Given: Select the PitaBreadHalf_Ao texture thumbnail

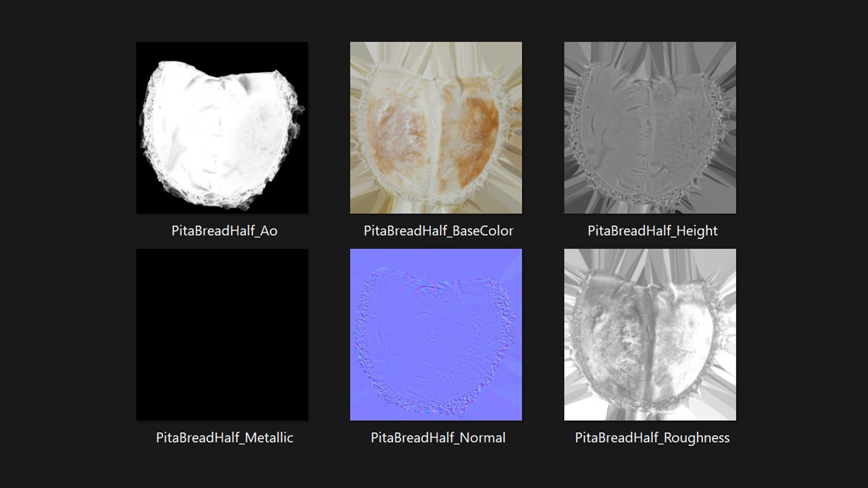Looking at the screenshot, I should (x=222, y=128).
